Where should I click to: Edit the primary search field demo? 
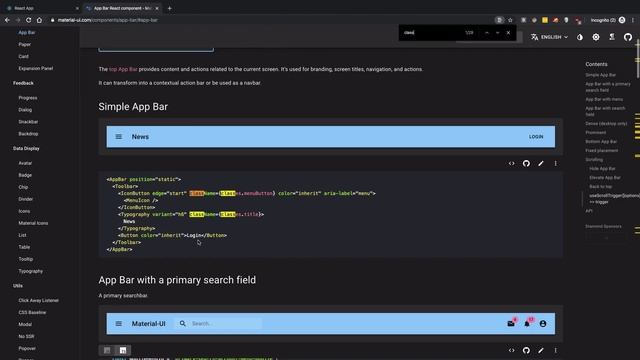[x=541, y=350]
